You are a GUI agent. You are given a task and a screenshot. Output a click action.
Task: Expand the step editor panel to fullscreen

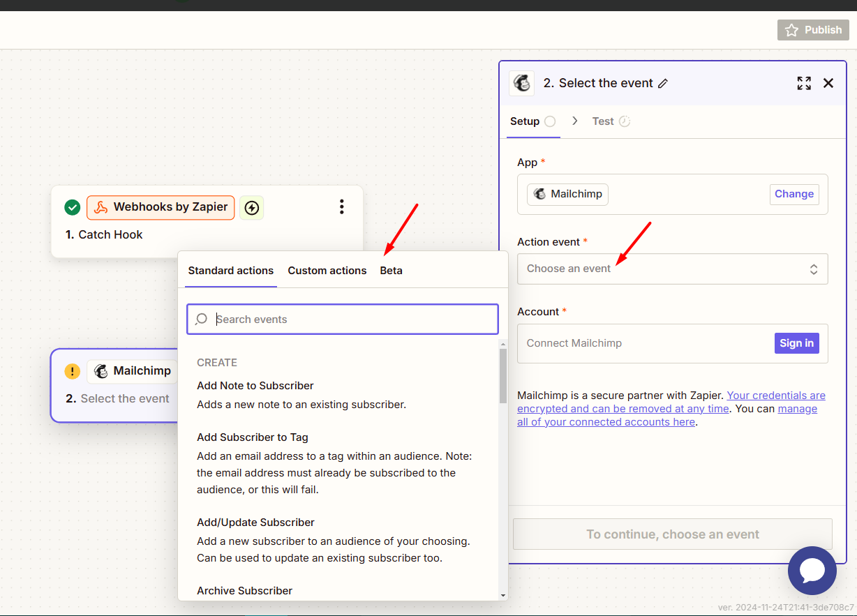(x=804, y=83)
